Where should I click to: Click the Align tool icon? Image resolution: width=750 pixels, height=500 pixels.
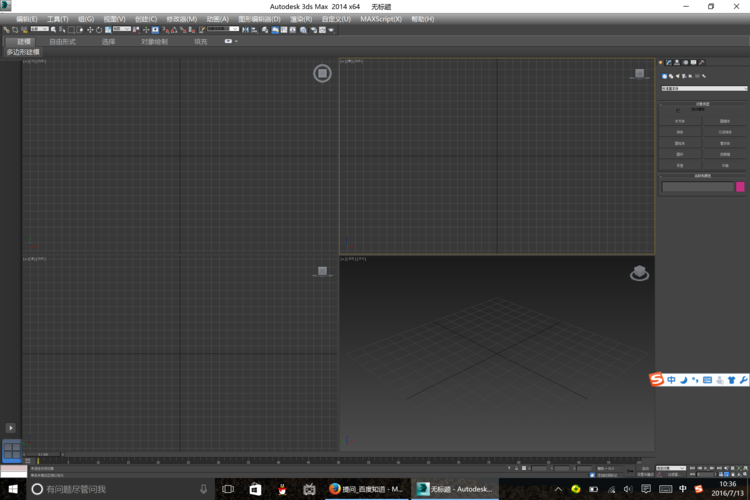click(254, 30)
